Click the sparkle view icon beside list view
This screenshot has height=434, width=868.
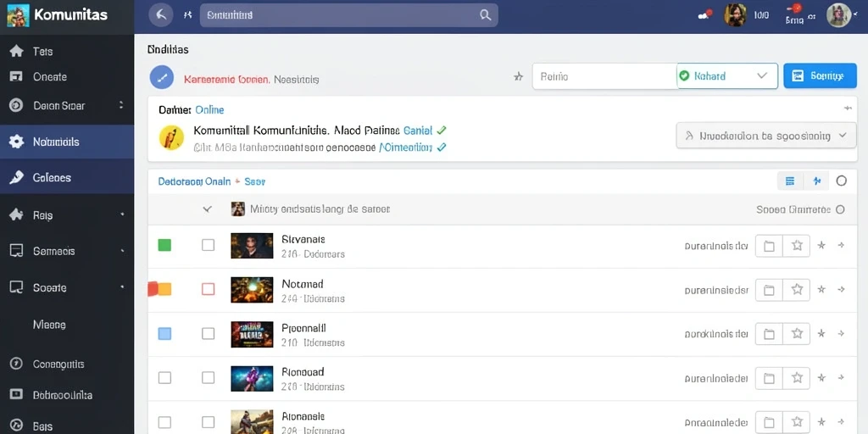(x=816, y=181)
